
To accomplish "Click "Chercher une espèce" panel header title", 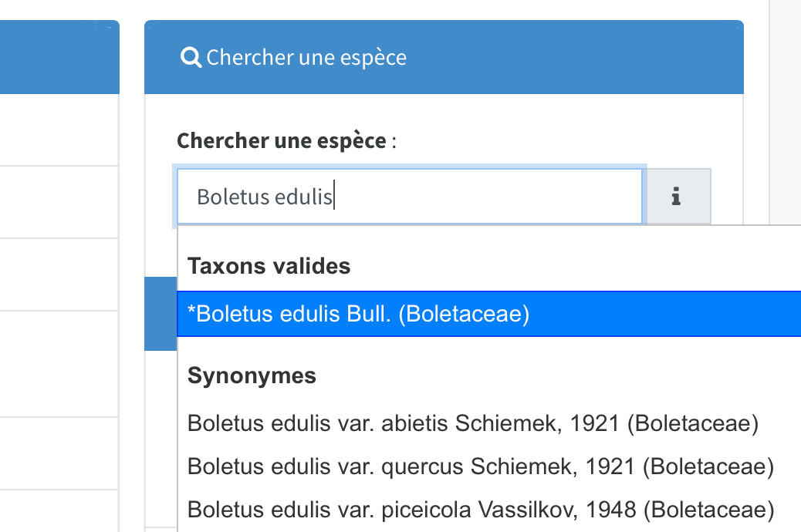I will 306,58.
